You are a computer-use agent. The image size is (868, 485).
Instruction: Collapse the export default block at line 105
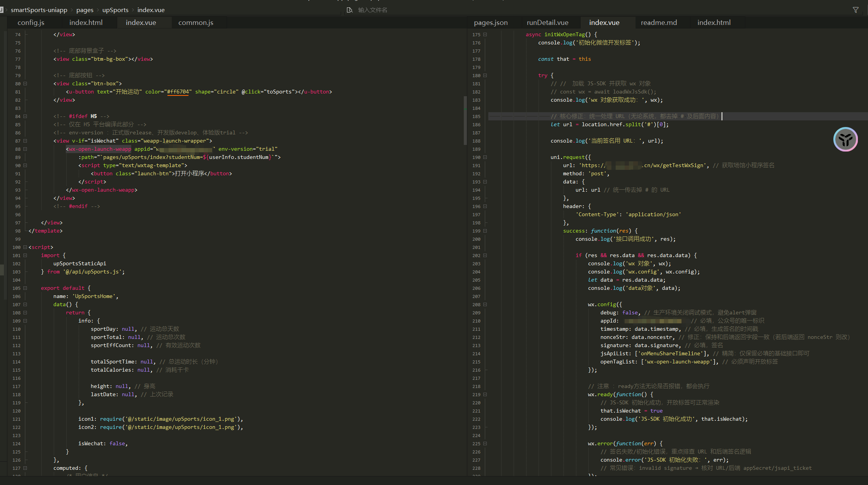point(25,288)
